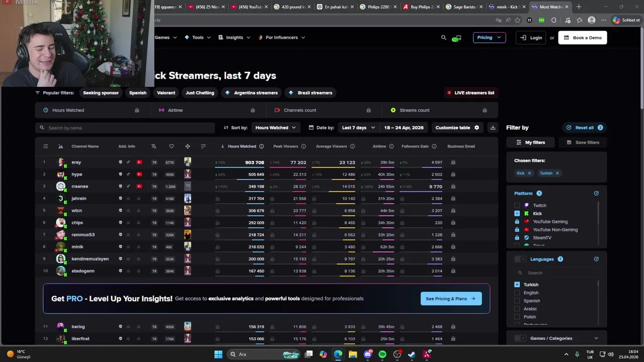Reset the Platform filter with its refresh icon

(596, 194)
